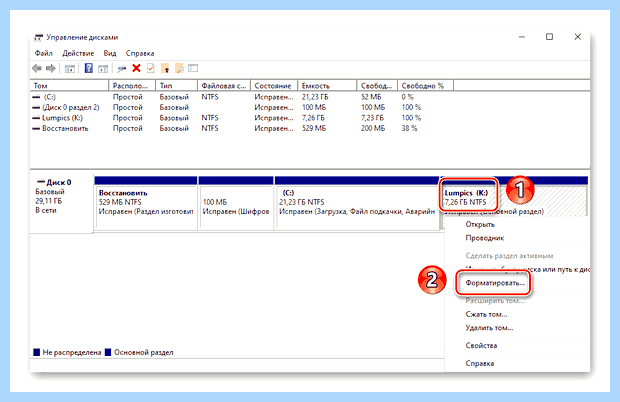
Task: Sort by the Тип column header
Action: pyautogui.click(x=176, y=86)
